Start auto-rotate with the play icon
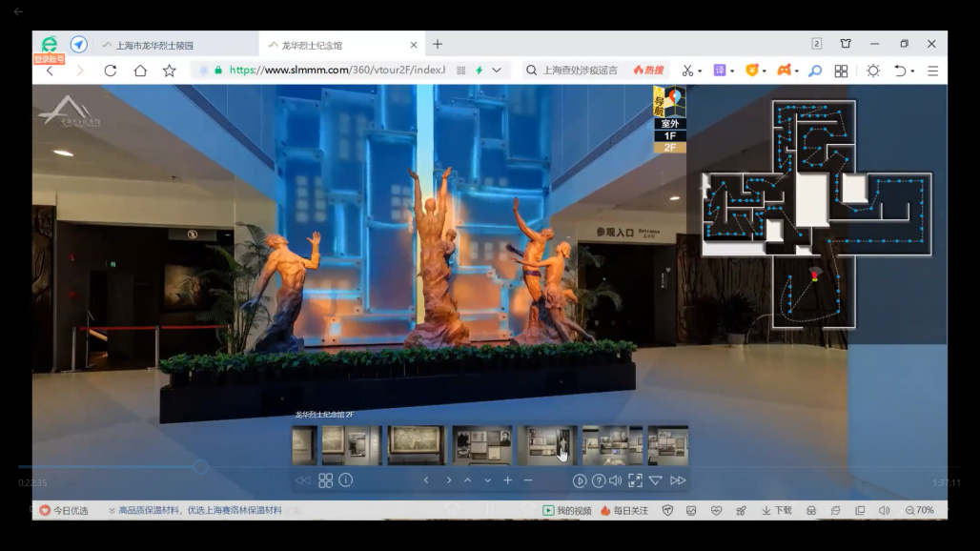This screenshot has width=980, height=551. click(x=580, y=480)
